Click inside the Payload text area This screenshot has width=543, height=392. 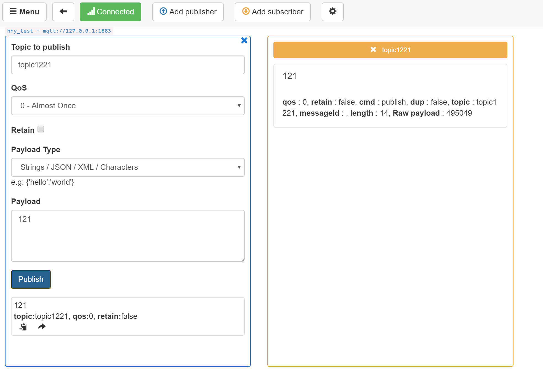[128, 236]
